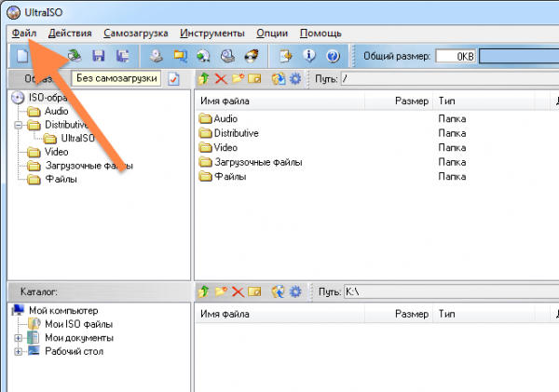Click the blue gear icon in image toolbar
559x392 pixels.
295,78
